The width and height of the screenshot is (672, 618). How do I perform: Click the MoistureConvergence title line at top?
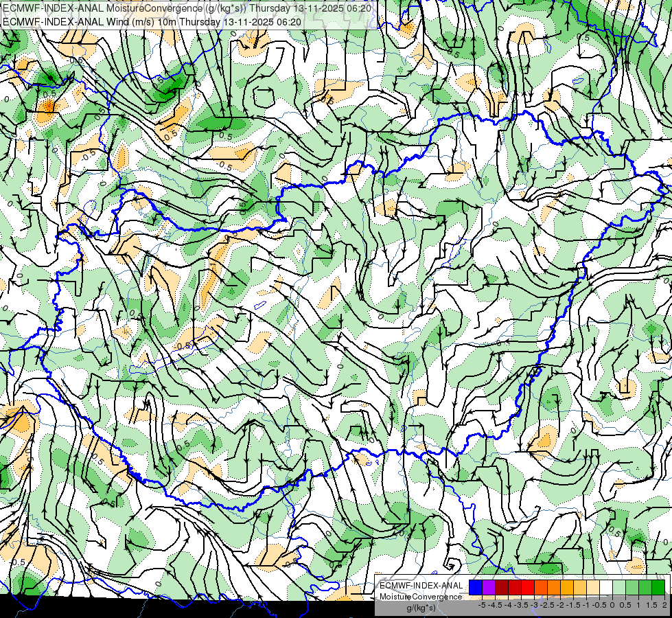[x=187, y=8]
